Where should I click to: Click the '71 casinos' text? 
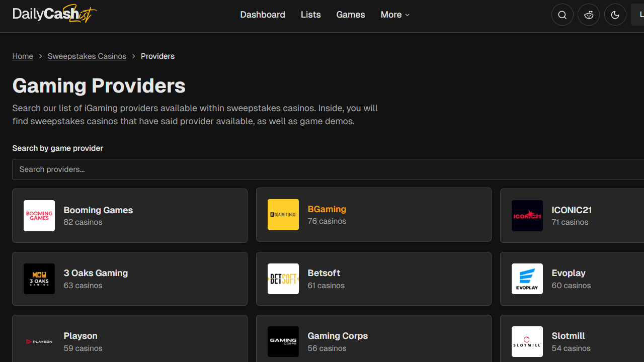(x=570, y=222)
